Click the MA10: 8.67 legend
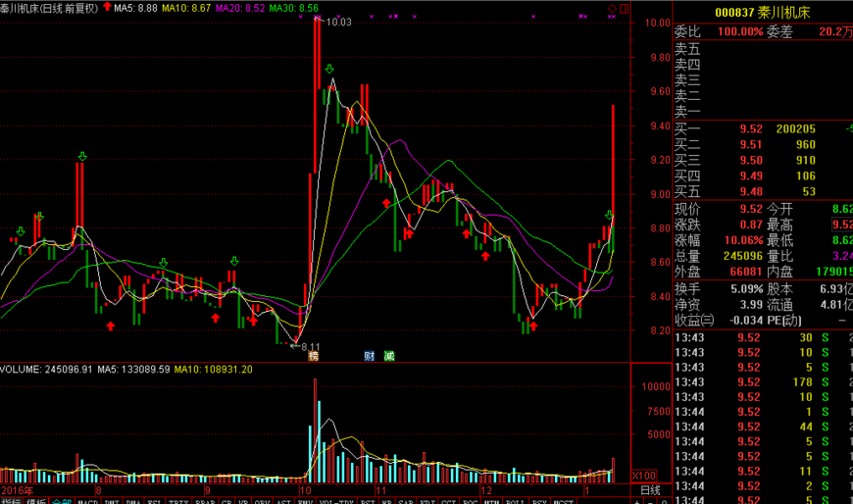853x504 pixels. pos(186,8)
